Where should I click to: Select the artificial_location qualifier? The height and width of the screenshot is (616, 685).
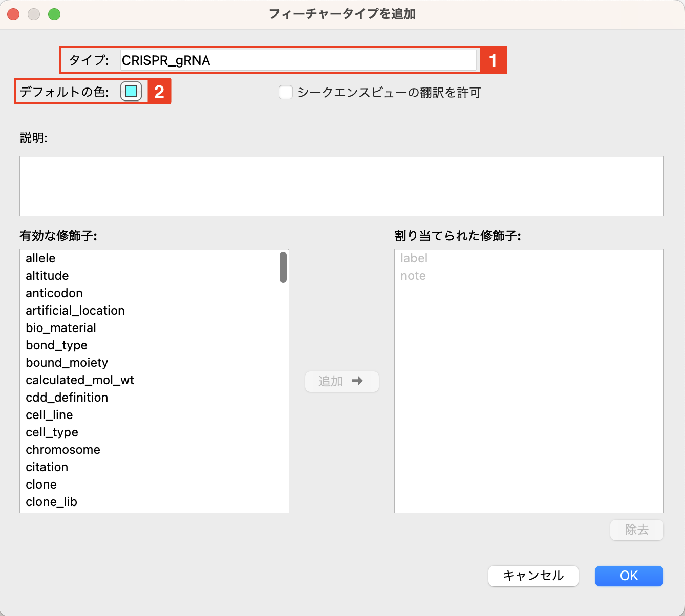tap(75, 311)
